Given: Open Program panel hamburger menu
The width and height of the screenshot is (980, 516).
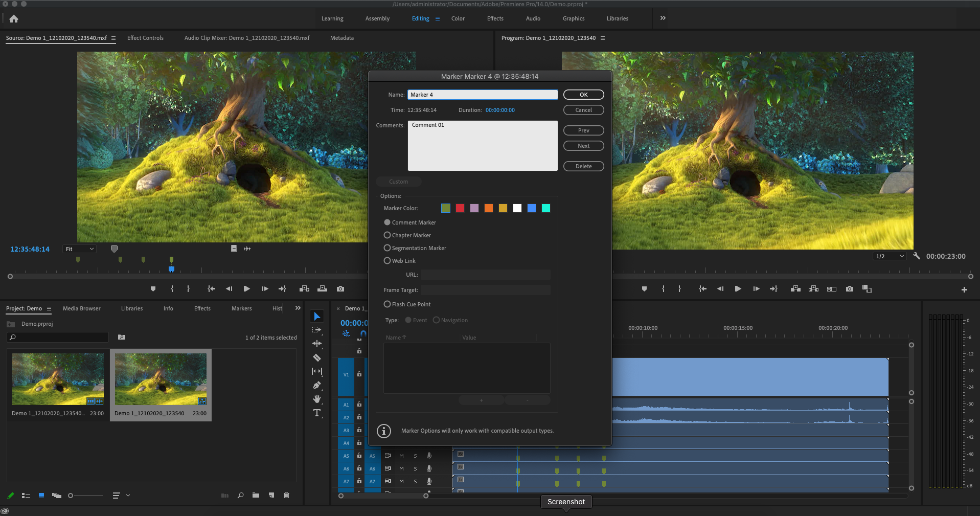Looking at the screenshot, I should tap(603, 38).
